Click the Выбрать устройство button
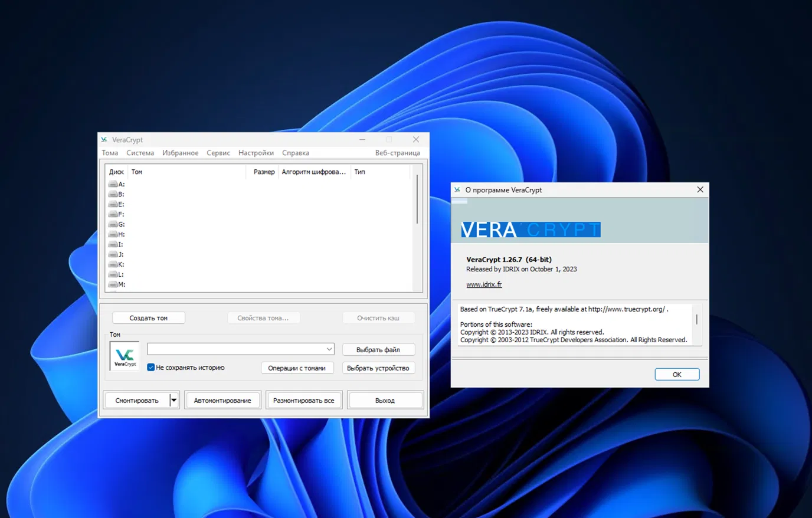 pos(378,368)
